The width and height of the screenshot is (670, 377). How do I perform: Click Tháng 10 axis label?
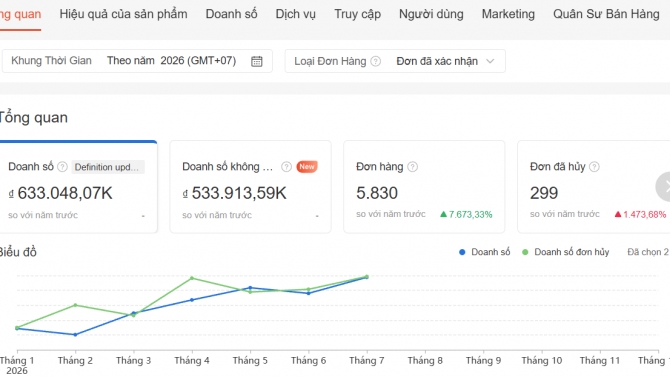point(541,361)
